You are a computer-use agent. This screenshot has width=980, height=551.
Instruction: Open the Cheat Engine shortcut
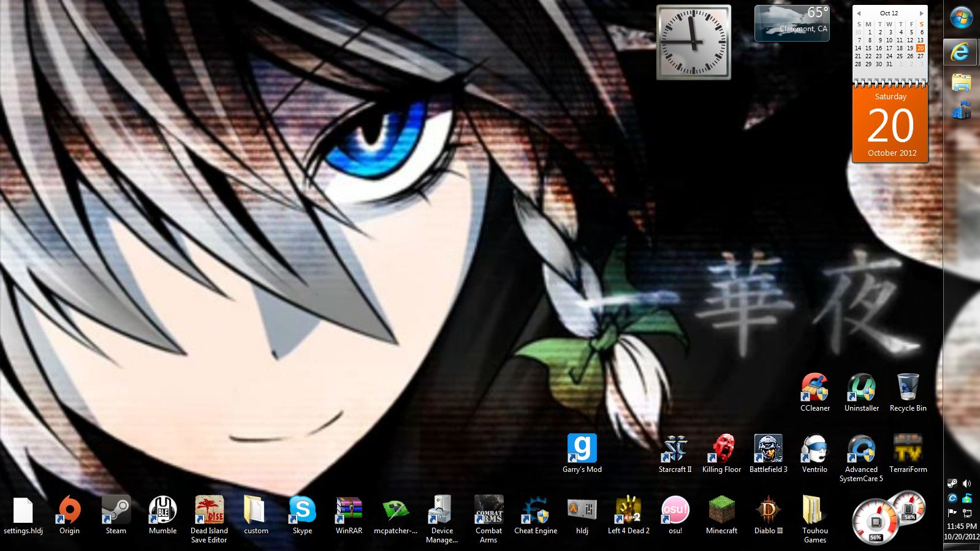[536, 515]
